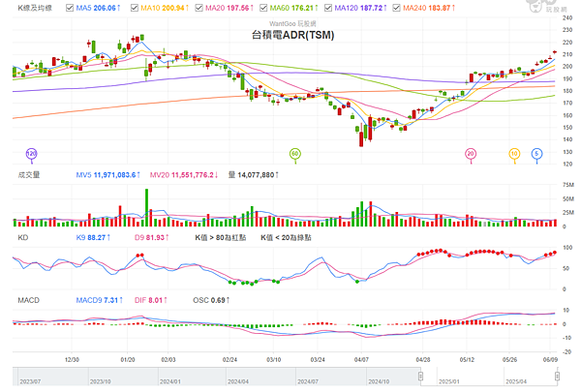Click the K線及均線 panel label

click(x=35, y=8)
